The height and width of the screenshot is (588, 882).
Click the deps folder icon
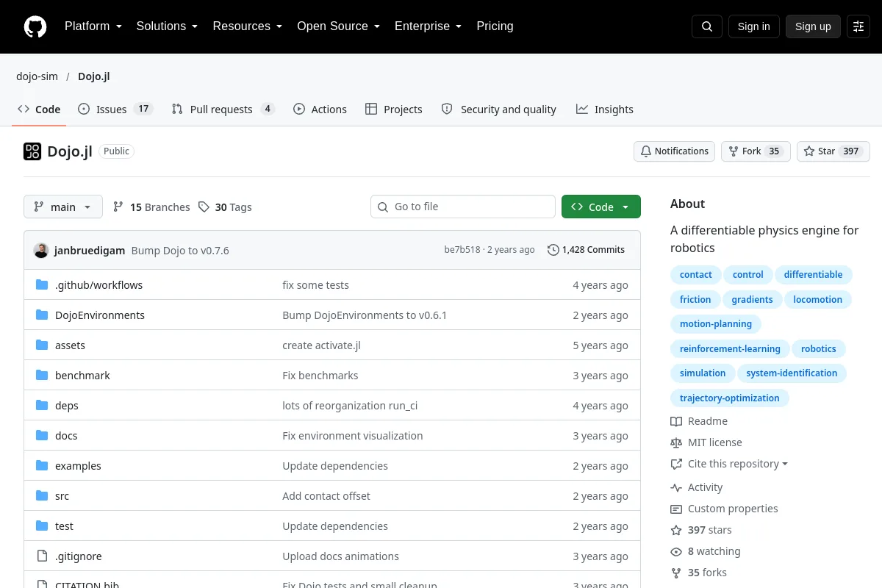[x=42, y=406]
